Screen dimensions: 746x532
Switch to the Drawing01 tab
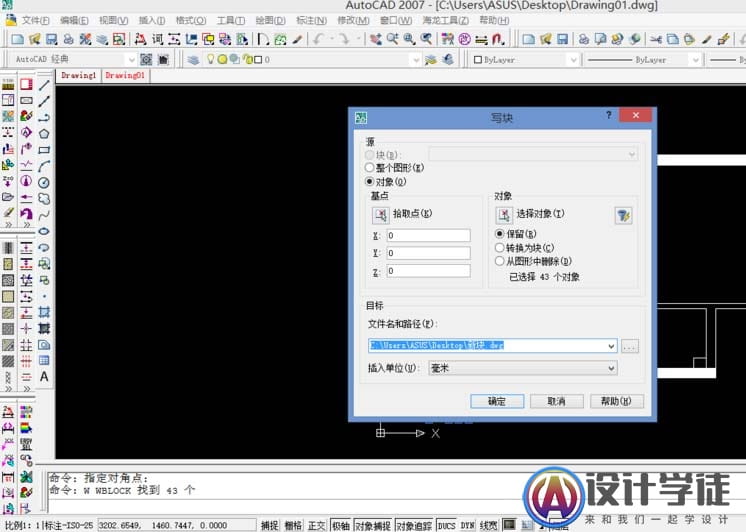pyautogui.click(x=125, y=76)
